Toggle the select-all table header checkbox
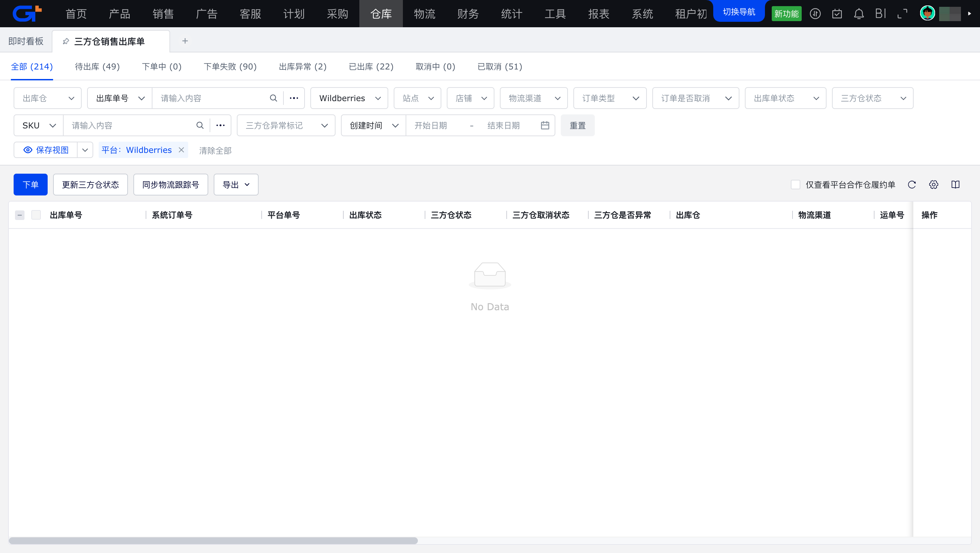 coord(36,215)
